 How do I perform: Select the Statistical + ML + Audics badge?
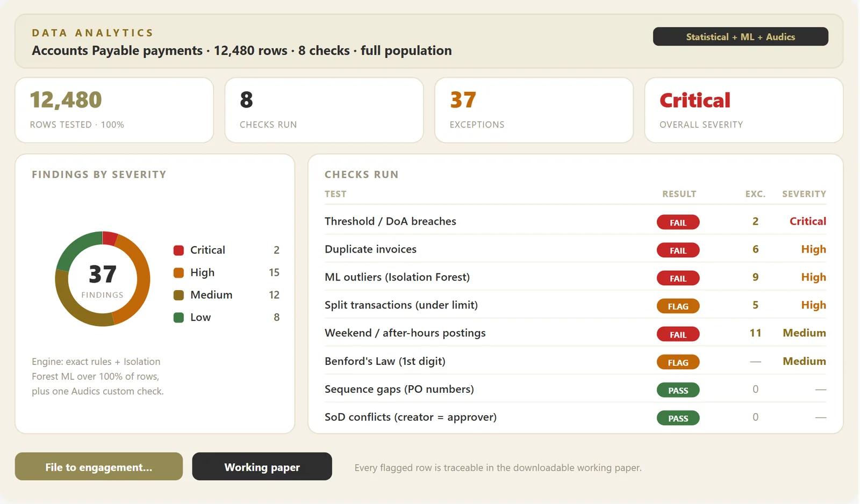coord(740,37)
